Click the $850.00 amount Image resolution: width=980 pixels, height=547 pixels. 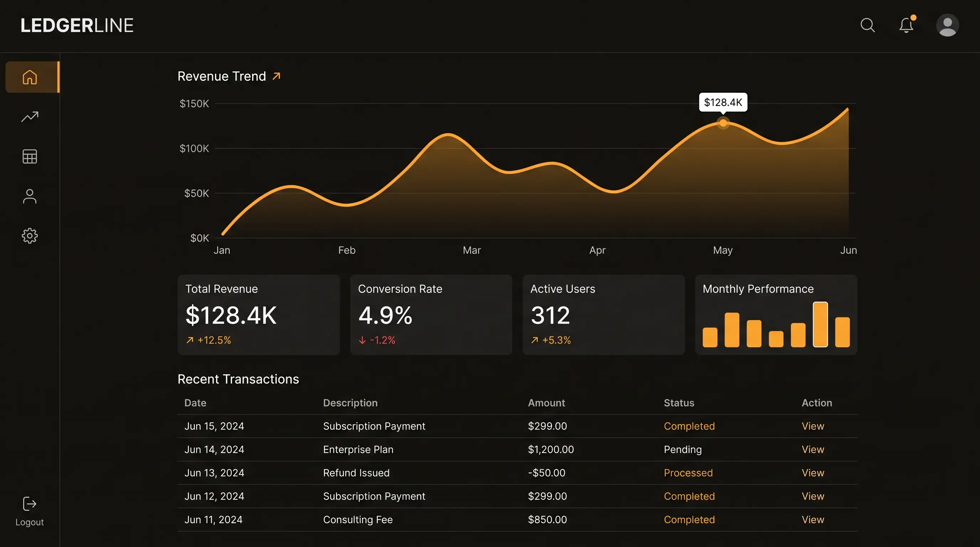coord(547,520)
